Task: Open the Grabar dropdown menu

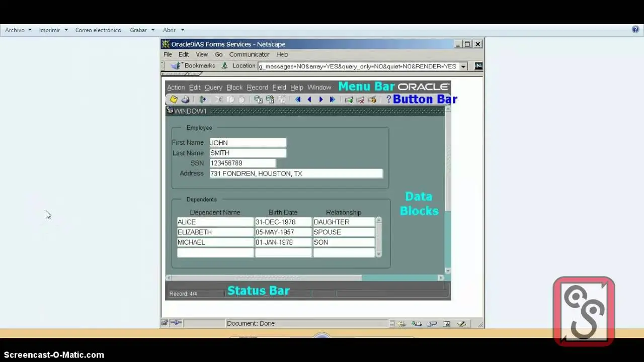Action: 142,30
